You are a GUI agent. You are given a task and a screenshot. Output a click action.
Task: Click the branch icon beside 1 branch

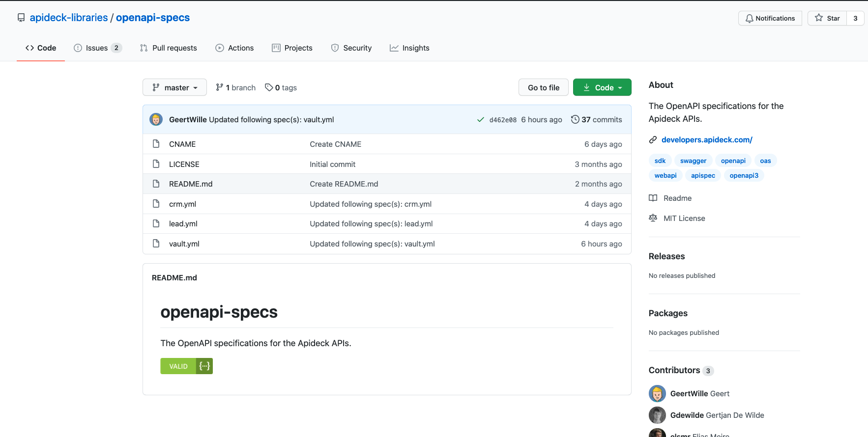(220, 87)
